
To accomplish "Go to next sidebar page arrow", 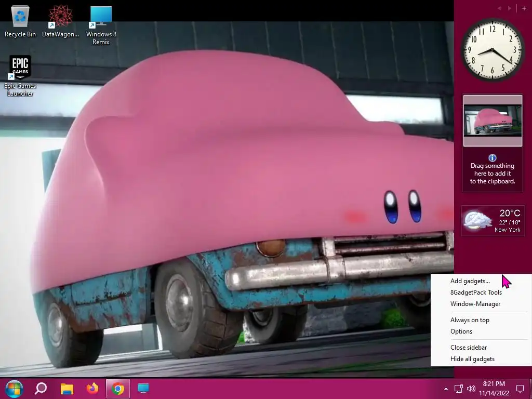I will tap(509, 8).
